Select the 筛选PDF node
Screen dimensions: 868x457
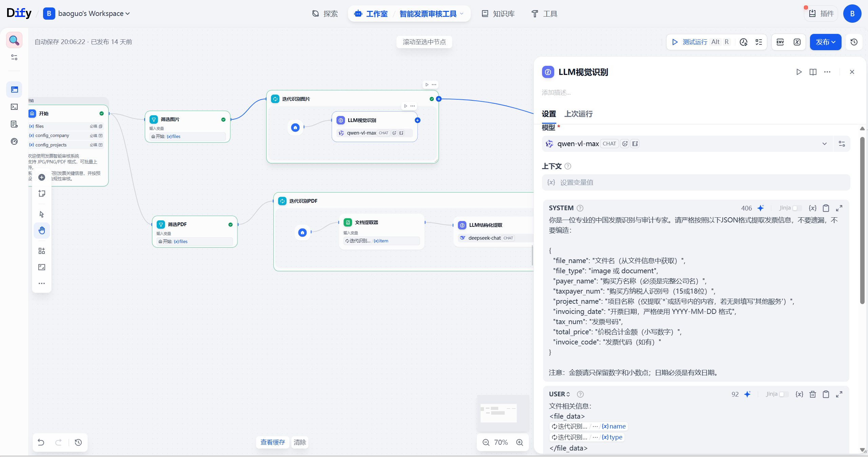195,232
